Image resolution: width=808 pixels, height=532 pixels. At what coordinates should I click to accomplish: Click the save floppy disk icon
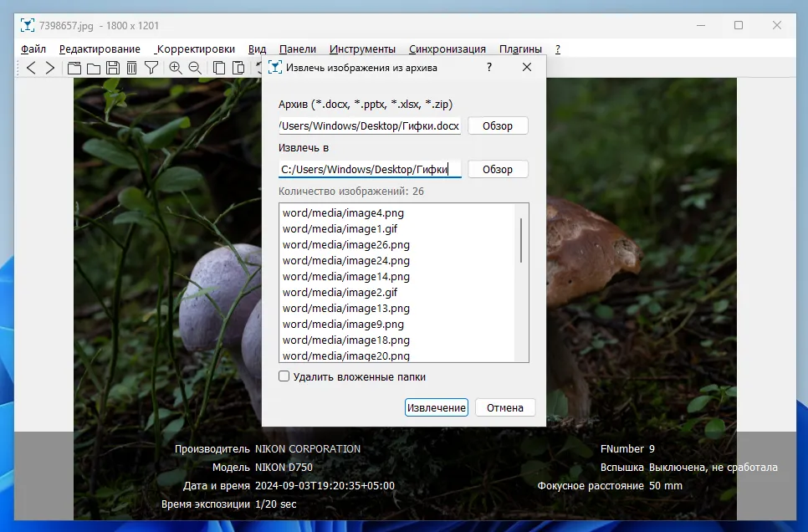tap(113, 68)
